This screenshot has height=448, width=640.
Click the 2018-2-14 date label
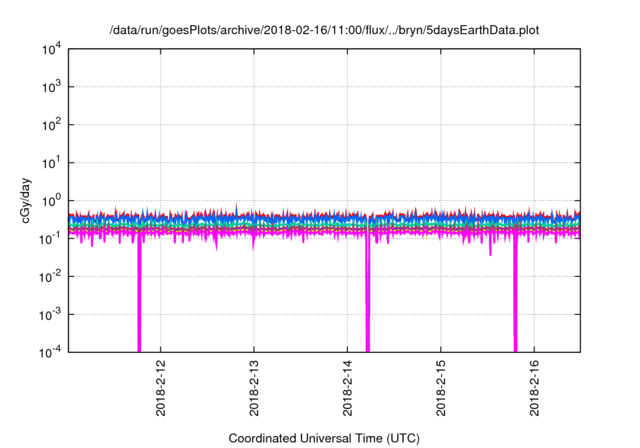click(347, 388)
